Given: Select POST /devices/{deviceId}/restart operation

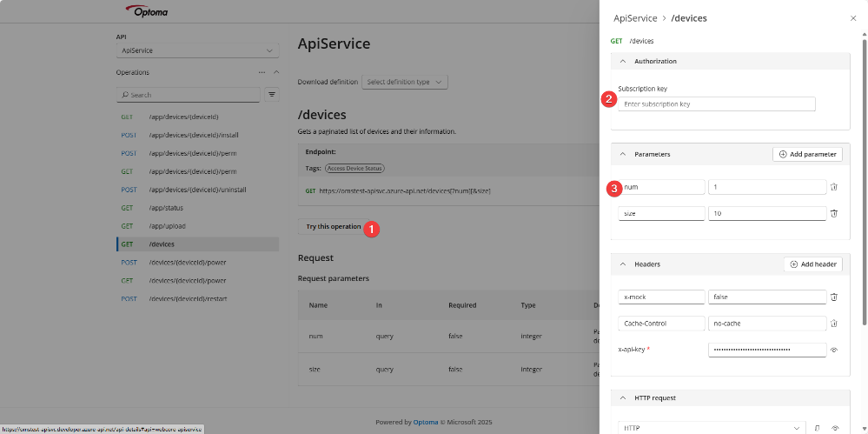Looking at the screenshot, I should tap(187, 298).
